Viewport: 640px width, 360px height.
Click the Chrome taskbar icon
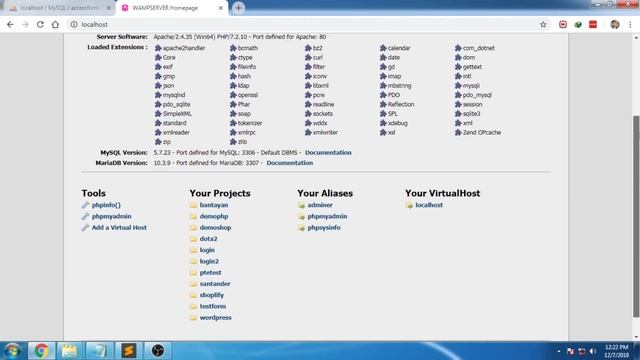pyautogui.click(x=41, y=351)
